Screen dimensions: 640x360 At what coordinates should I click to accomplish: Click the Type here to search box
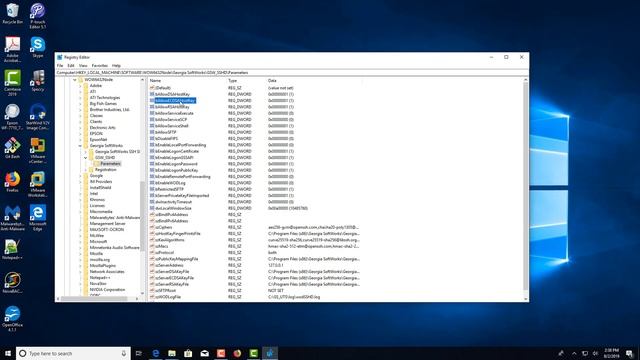coord(73,353)
